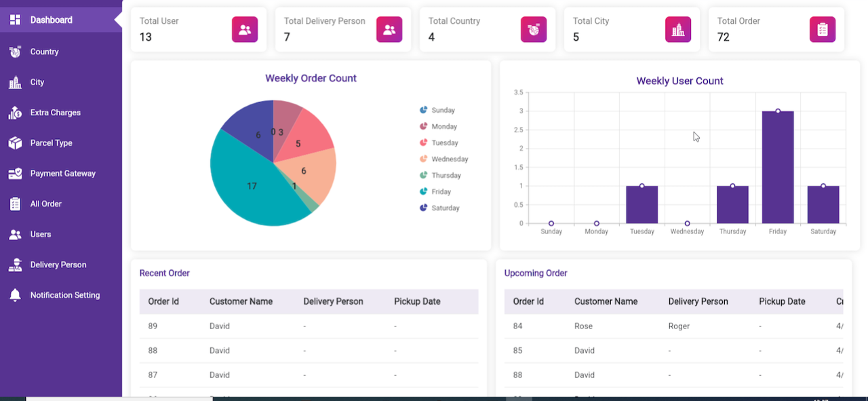
Task: Open the All Order menu item
Action: (46, 204)
